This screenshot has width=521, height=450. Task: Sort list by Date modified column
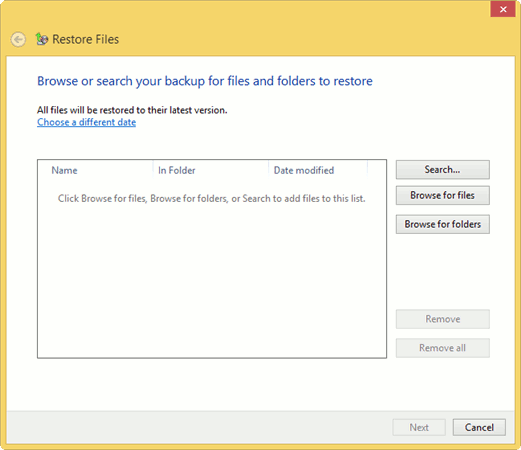[x=318, y=170]
